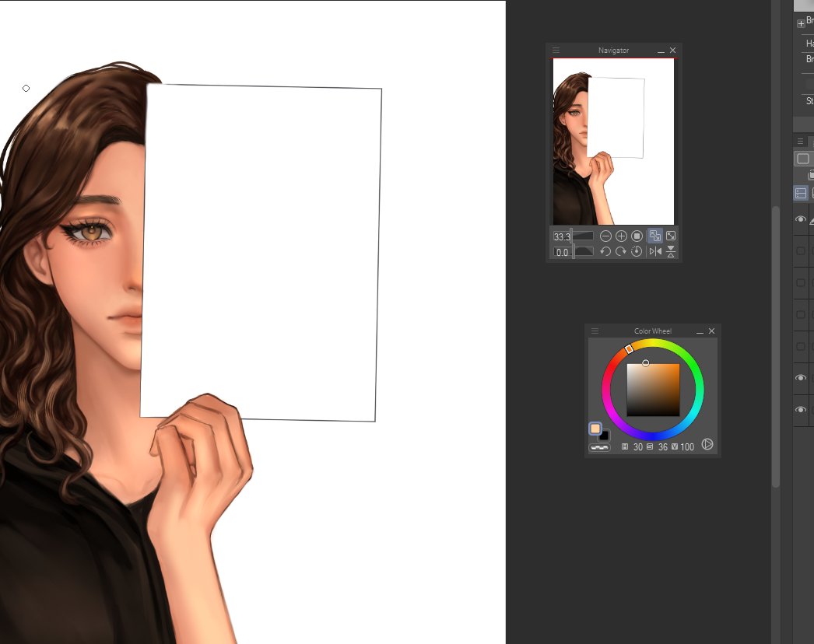Screen dimensions: 814x644
Task: Click the Navigator canvas preview thumbnail
Action: [x=614, y=142]
